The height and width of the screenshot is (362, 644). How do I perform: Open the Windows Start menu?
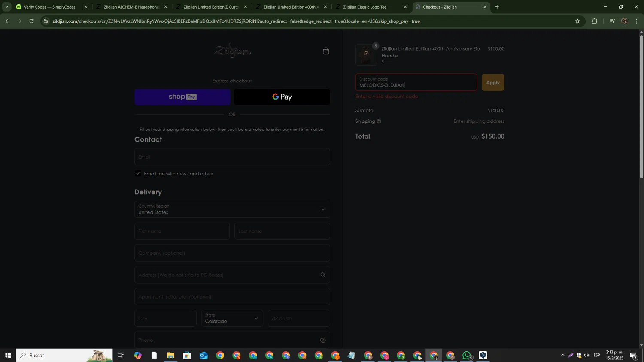tap(8, 355)
